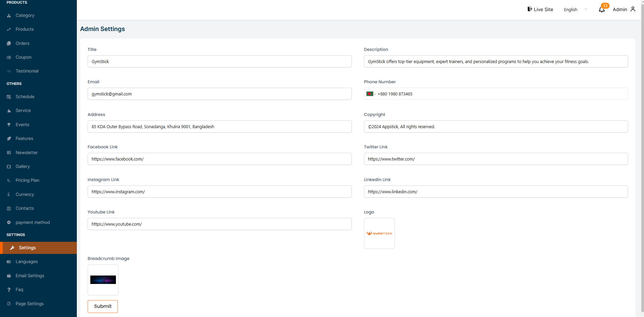
Task: Click the page vertical scrollbar
Action: pyautogui.click(x=642, y=158)
